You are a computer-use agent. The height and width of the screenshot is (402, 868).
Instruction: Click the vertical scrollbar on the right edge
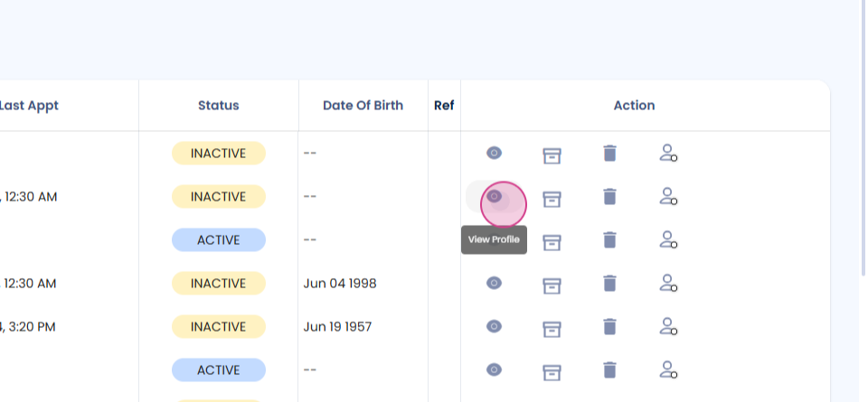point(862,136)
